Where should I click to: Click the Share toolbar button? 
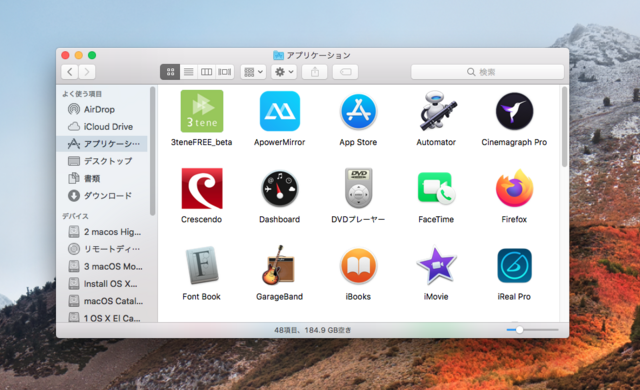pos(315,72)
